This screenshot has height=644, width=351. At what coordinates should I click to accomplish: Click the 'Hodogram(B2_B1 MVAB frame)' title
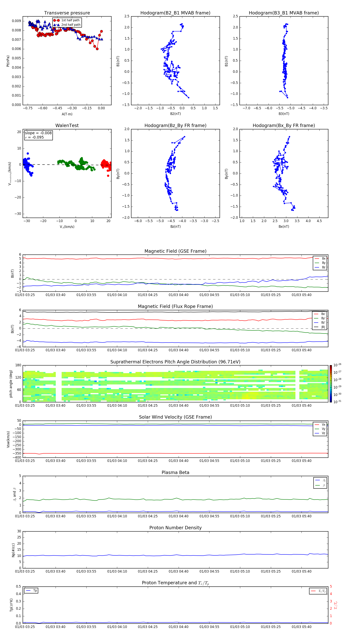[175, 13]
